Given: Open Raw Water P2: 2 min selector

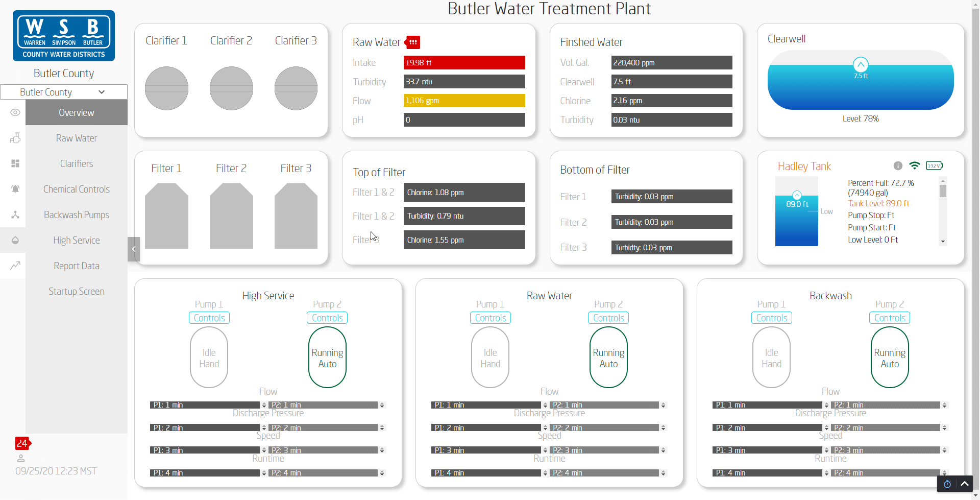Looking at the screenshot, I should (x=608, y=427).
